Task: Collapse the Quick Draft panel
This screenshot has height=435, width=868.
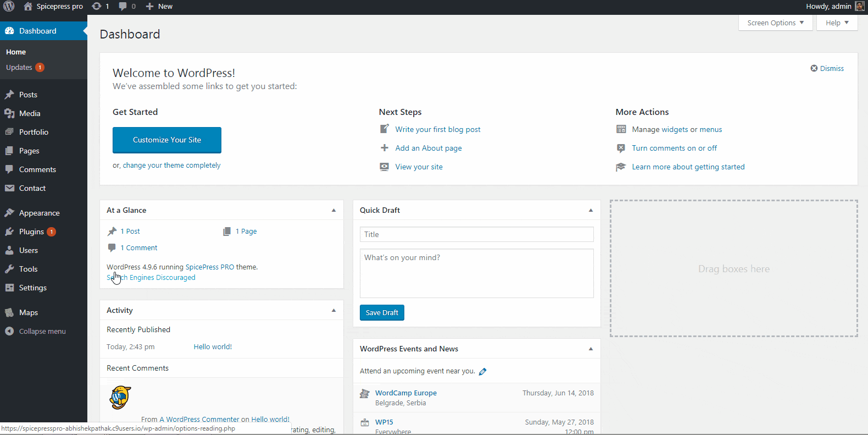Action: pyautogui.click(x=591, y=210)
